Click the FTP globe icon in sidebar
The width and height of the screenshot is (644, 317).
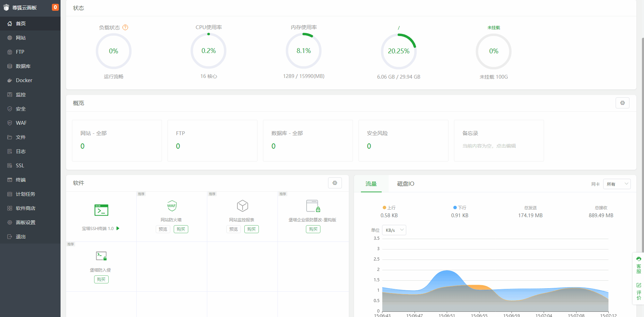(x=10, y=52)
